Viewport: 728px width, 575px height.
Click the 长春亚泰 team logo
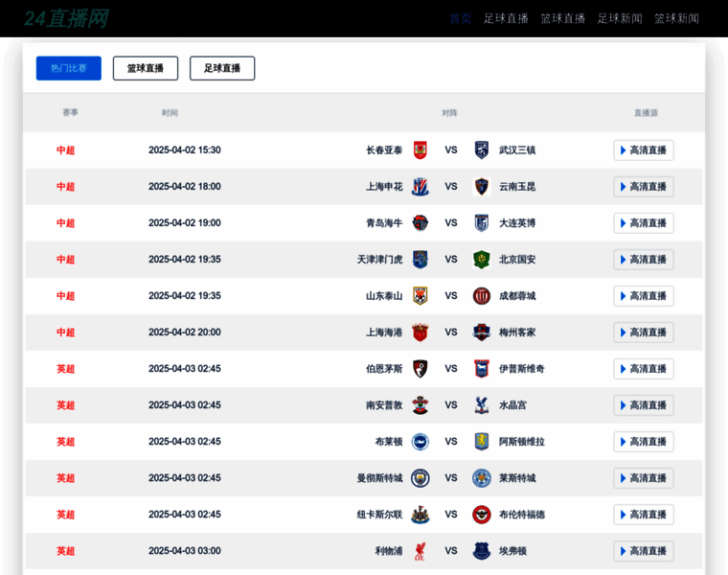421,150
